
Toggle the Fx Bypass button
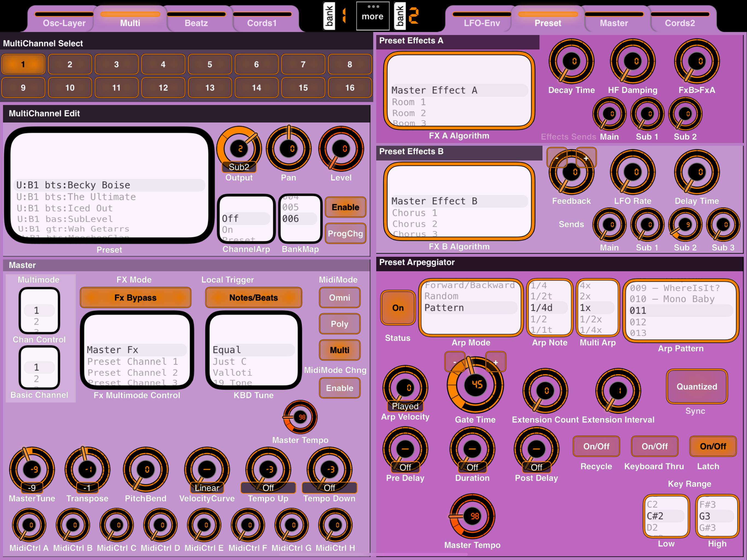coord(135,297)
